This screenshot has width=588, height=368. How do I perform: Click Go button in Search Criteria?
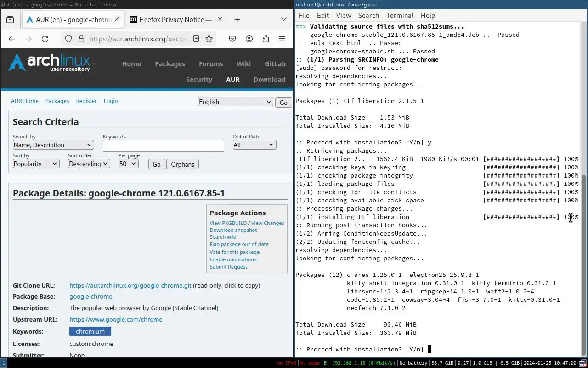tap(157, 164)
